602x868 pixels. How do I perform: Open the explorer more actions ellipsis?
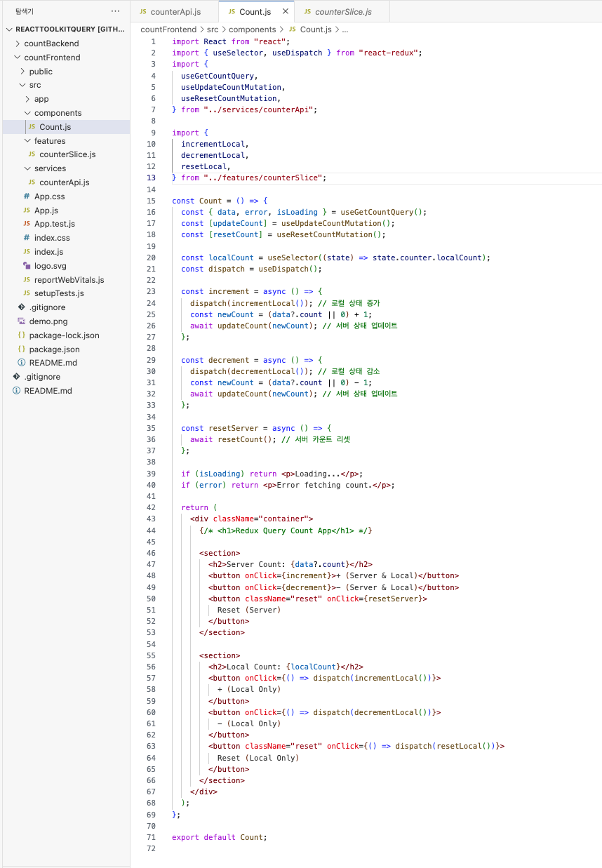click(x=115, y=11)
